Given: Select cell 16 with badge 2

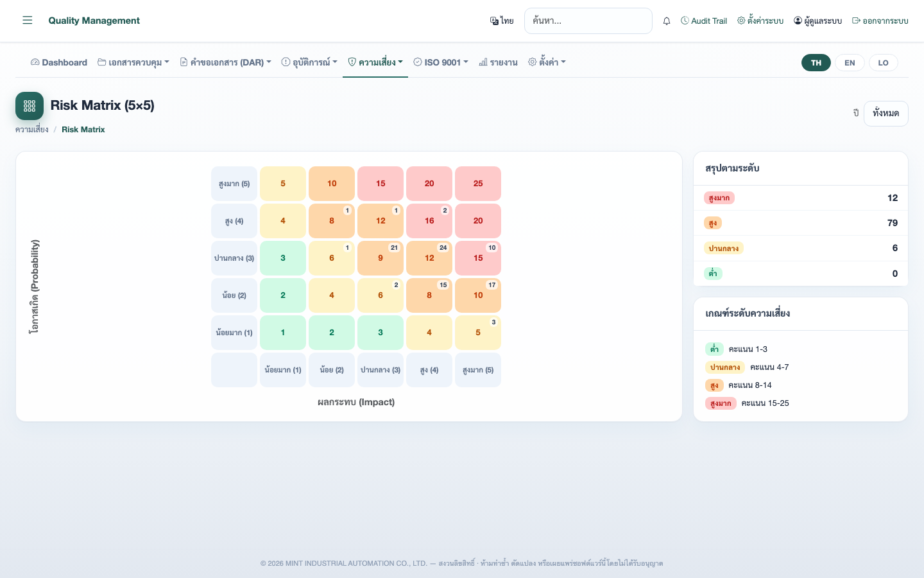Looking at the screenshot, I should click(429, 221).
